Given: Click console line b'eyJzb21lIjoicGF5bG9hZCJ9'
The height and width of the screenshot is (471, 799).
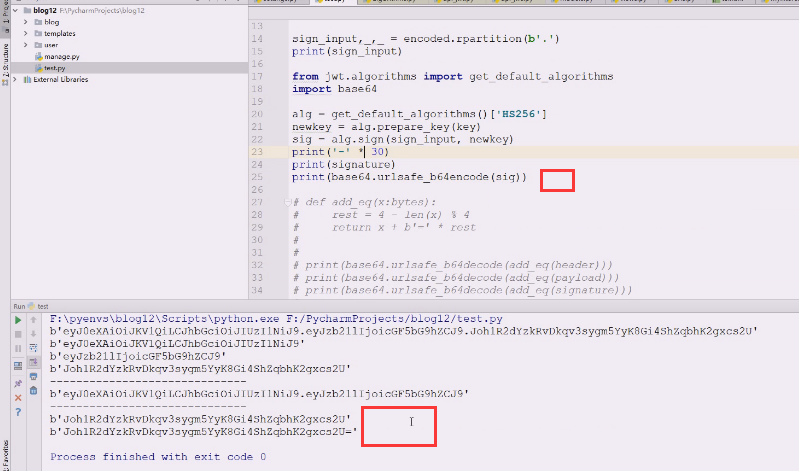Looking at the screenshot, I should 138,356.
